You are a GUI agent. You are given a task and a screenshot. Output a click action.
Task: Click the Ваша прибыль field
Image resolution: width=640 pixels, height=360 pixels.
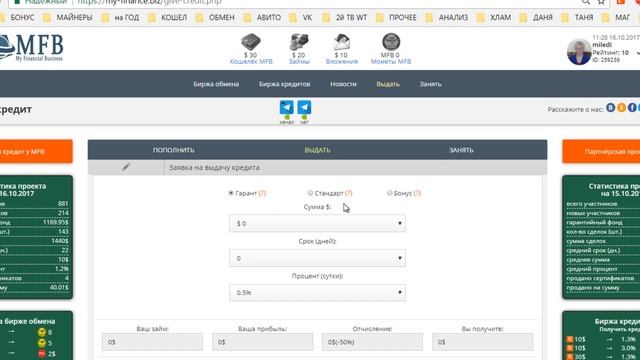[x=262, y=342]
